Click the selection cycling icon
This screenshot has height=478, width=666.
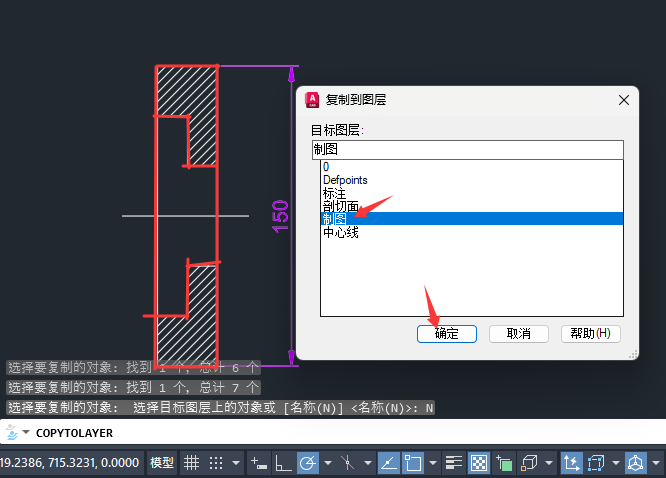coord(504,463)
